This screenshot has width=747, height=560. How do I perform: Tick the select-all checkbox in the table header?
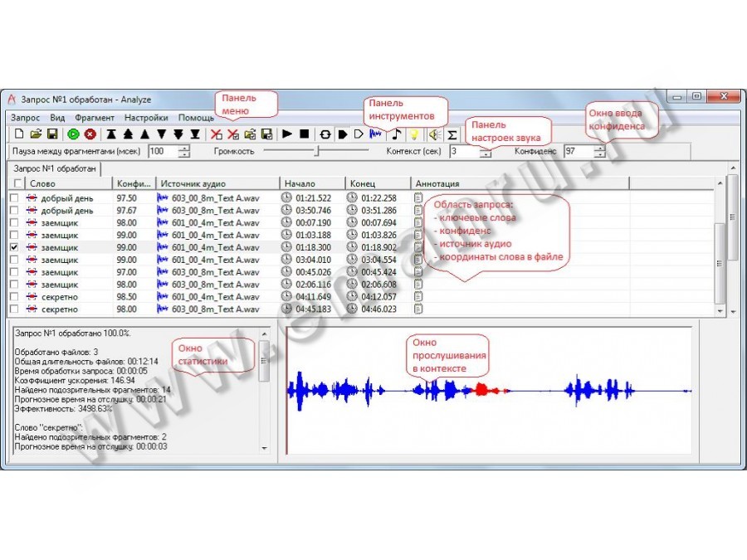click(x=18, y=183)
